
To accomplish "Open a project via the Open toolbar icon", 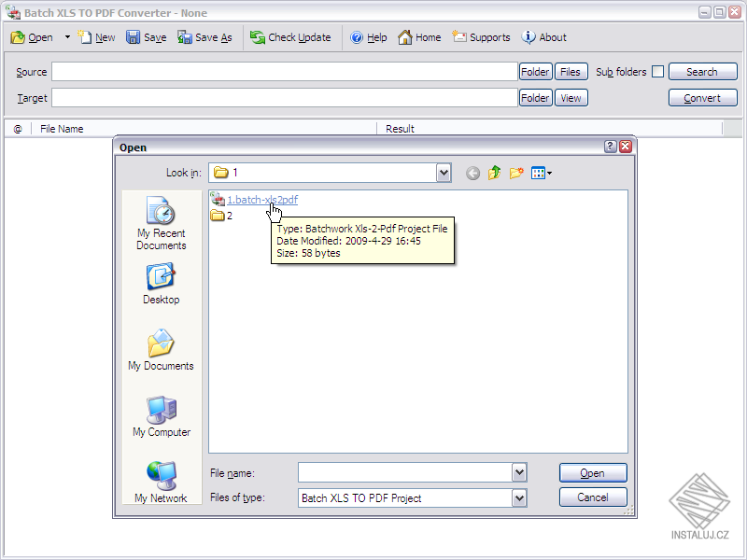I will point(32,37).
